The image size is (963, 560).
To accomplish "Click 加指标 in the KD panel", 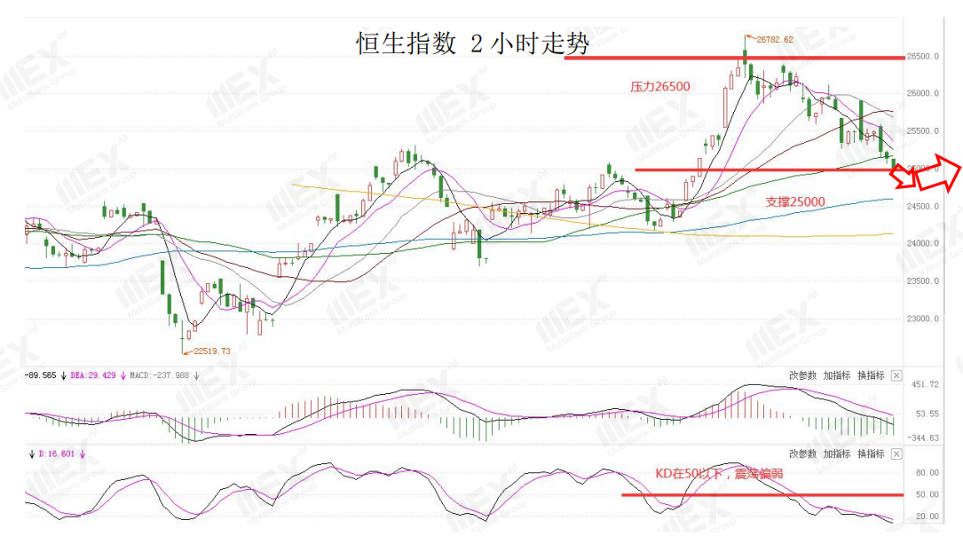I will [837, 454].
